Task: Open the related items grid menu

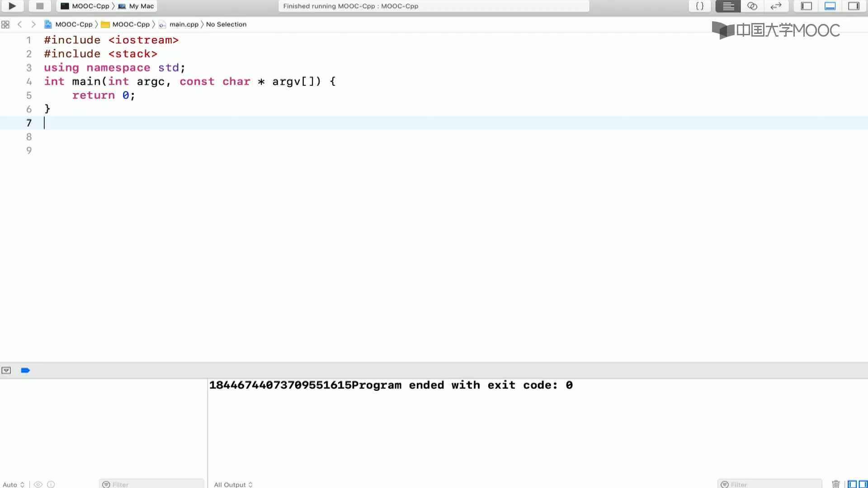Action: pos(5,24)
